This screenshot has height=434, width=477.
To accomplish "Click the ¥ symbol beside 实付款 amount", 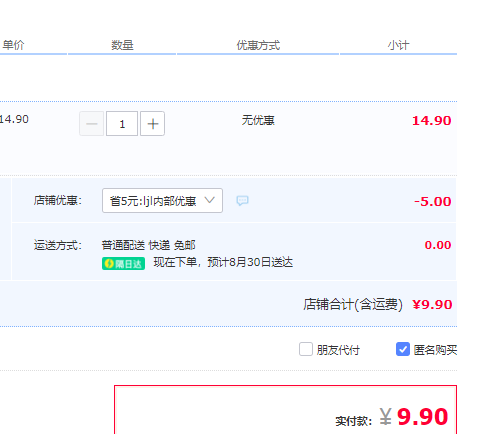I will (x=386, y=417).
